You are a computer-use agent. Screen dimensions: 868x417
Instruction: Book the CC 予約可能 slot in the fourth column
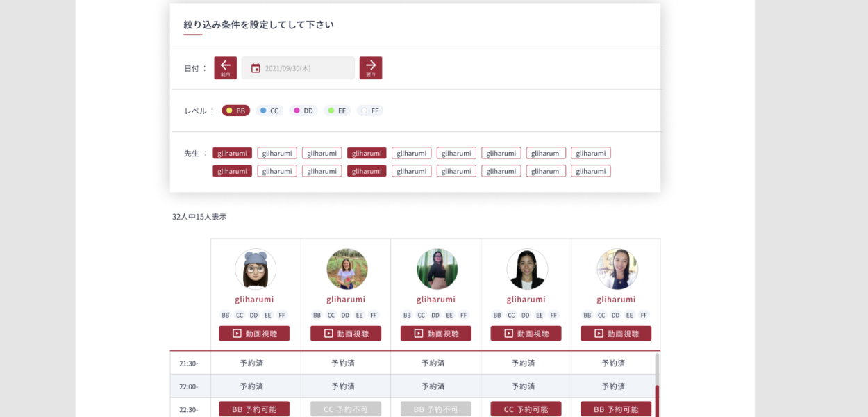(526, 409)
